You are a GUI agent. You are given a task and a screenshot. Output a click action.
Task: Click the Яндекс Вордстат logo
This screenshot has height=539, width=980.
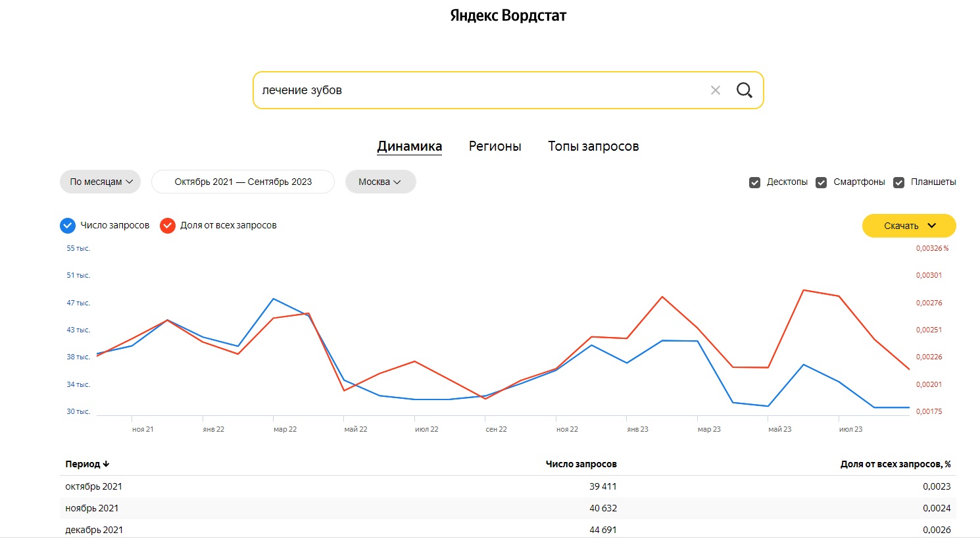(x=508, y=16)
